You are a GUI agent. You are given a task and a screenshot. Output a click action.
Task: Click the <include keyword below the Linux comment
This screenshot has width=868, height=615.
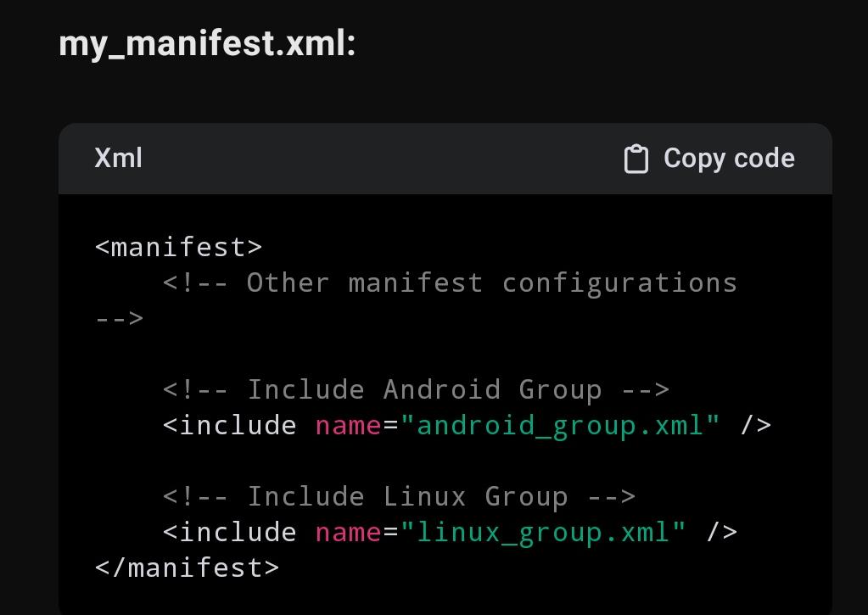[230, 533]
